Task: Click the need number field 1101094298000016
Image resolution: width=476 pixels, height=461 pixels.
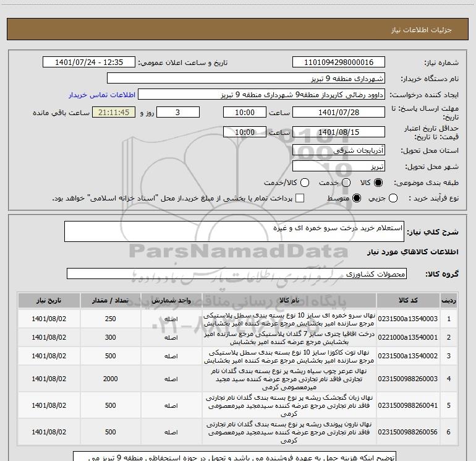Action: pos(339,62)
